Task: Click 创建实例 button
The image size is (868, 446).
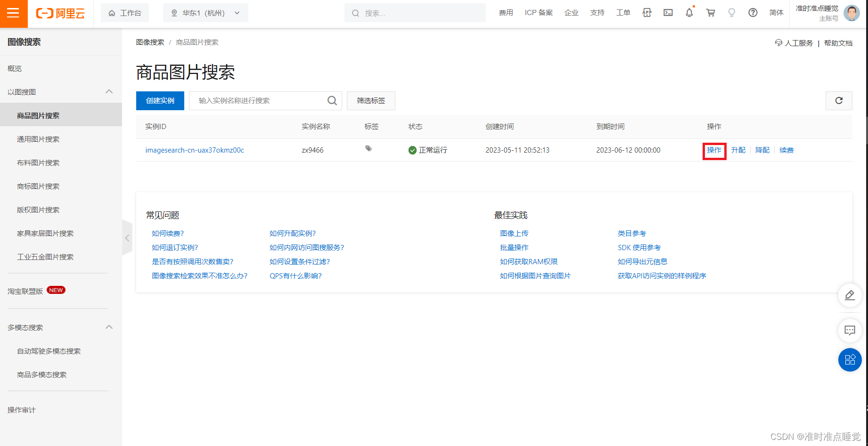Action: [x=160, y=100]
